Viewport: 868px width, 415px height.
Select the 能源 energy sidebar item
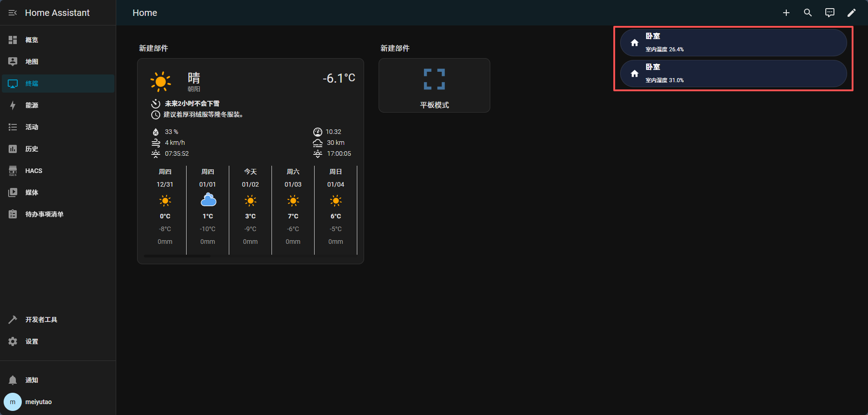[32, 105]
